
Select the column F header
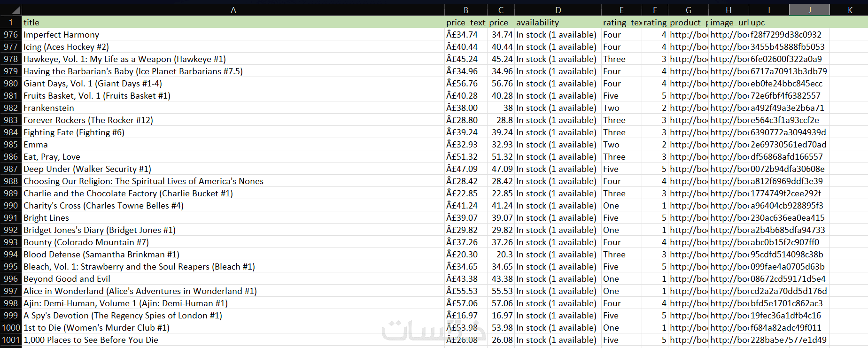[x=655, y=10]
